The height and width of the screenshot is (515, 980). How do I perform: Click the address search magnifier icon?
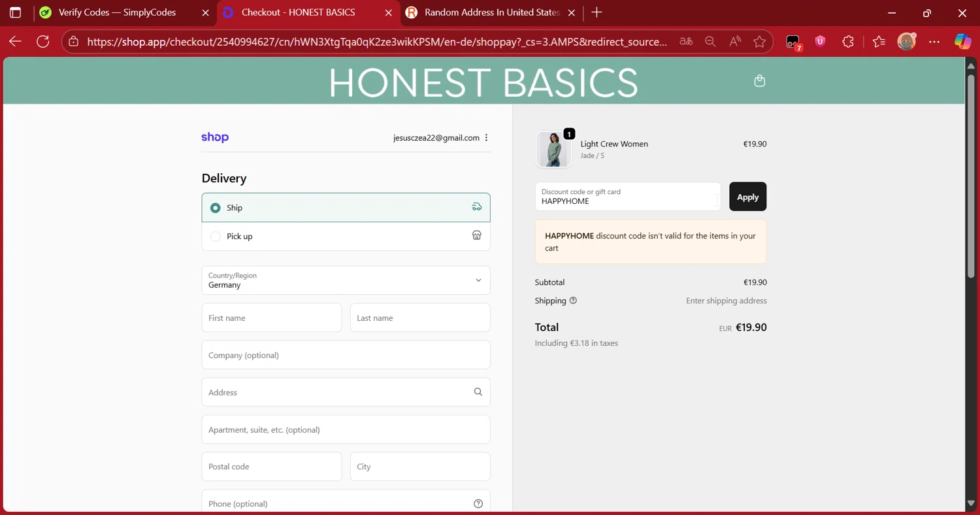[x=478, y=392]
